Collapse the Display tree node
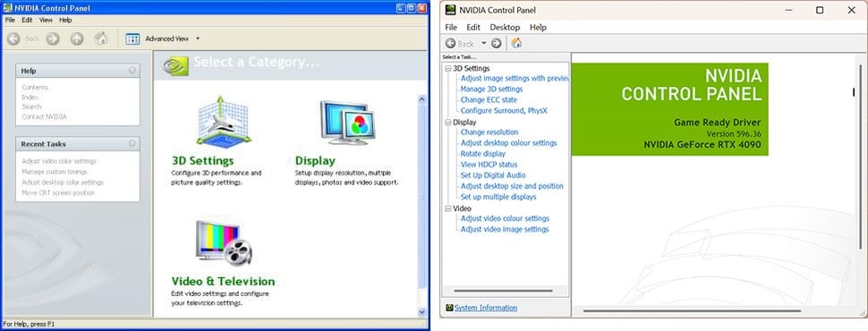 tap(447, 123)
